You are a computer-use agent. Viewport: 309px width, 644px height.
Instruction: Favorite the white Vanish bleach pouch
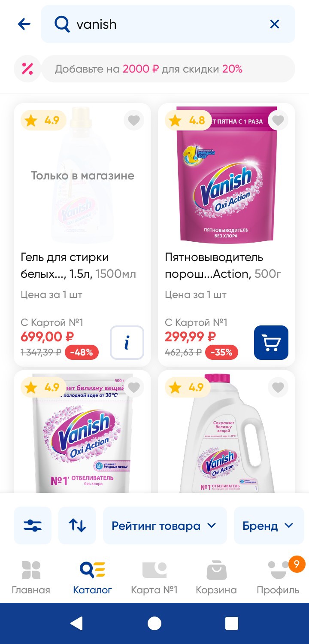[134, 388]
